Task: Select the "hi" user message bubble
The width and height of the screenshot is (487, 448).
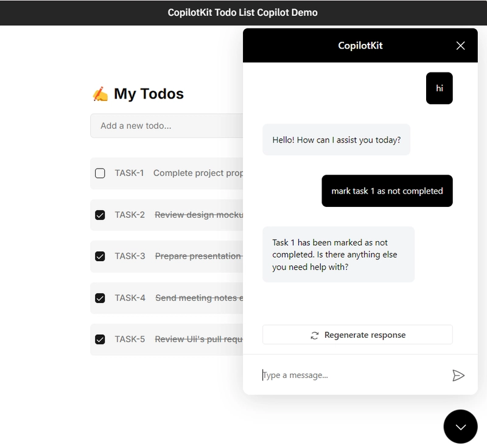Action: [439, 88]
